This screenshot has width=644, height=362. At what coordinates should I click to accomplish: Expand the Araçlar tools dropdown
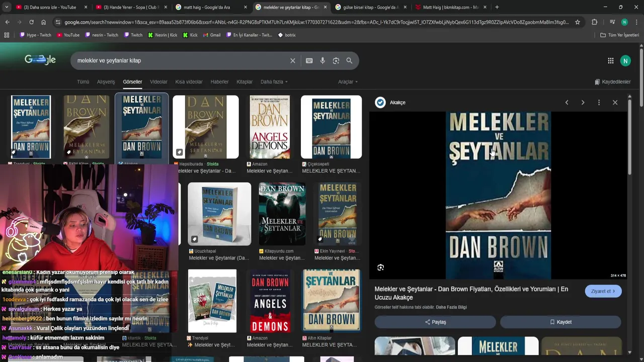pyautogui.click(x=348, y=82)
